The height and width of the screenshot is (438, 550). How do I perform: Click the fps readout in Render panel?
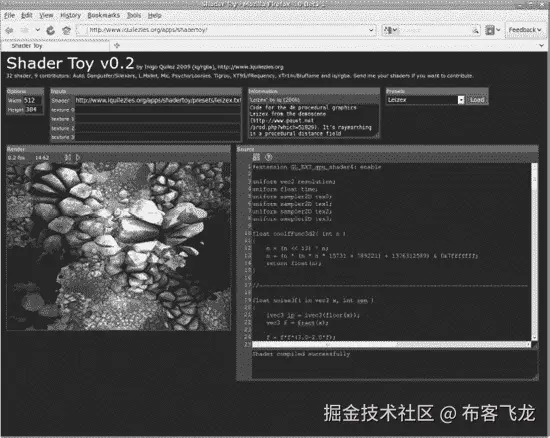(16, 158)
